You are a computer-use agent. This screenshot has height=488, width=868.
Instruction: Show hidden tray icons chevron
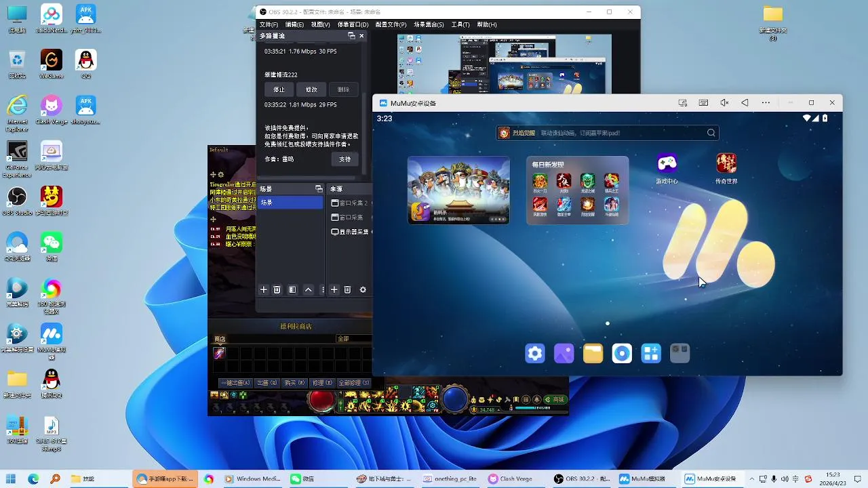751,479
